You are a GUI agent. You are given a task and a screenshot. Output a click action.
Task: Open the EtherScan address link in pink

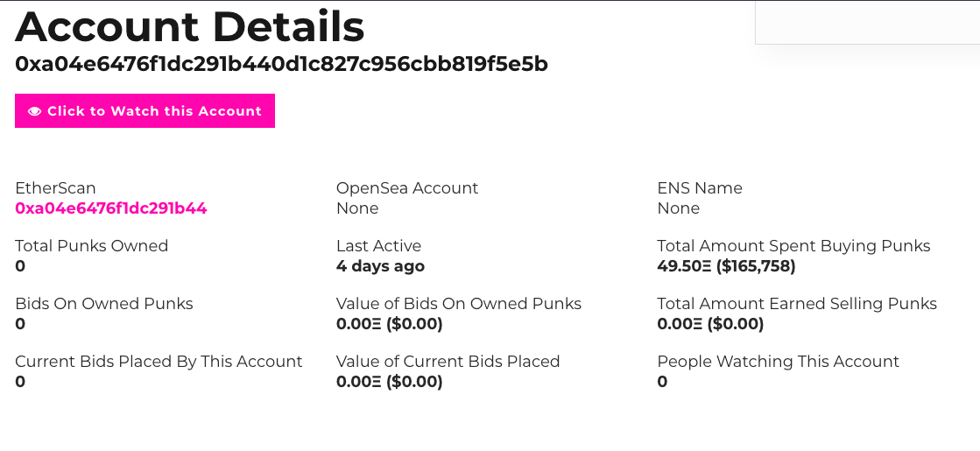point(111,208)
